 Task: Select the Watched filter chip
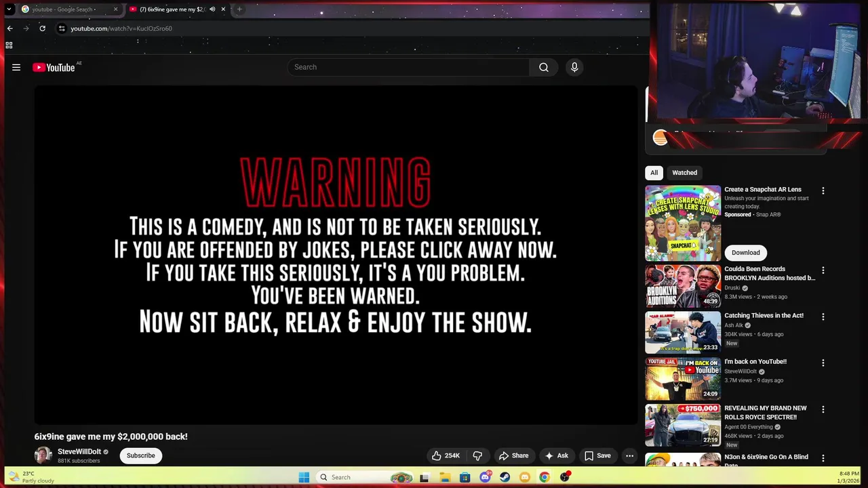tap(684, 173)
